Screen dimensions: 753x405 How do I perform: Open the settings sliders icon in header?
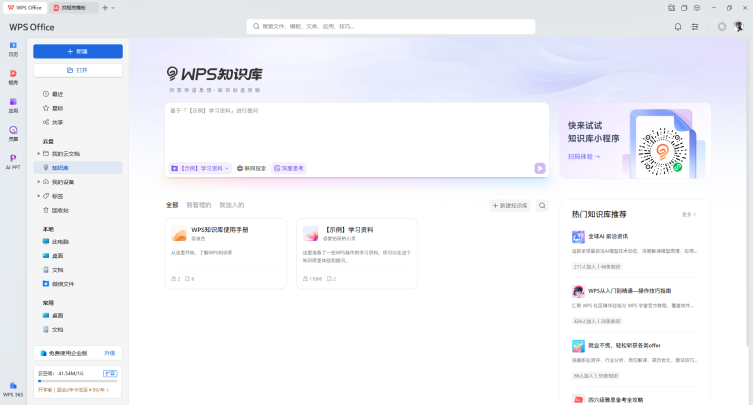click(x=695, y=26)
